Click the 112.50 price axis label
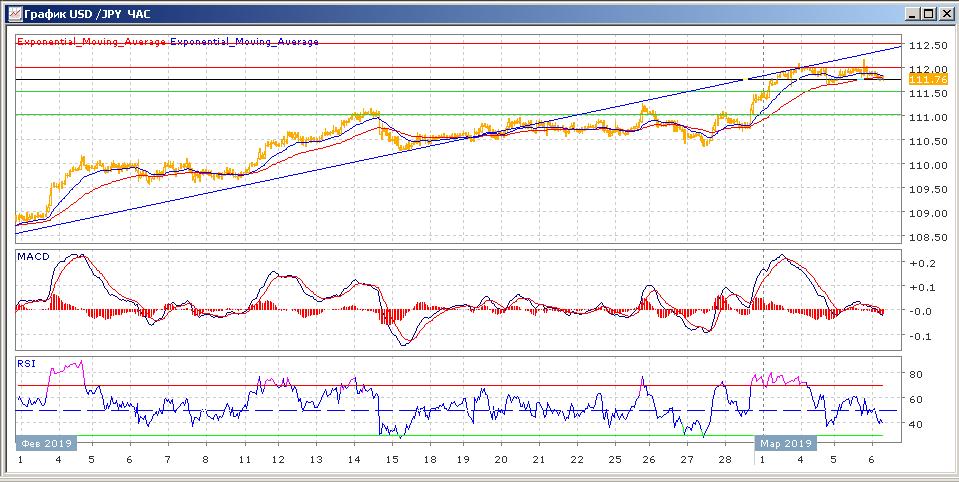Viewport: 959px width, 482px height. click(x=926, y=46)
